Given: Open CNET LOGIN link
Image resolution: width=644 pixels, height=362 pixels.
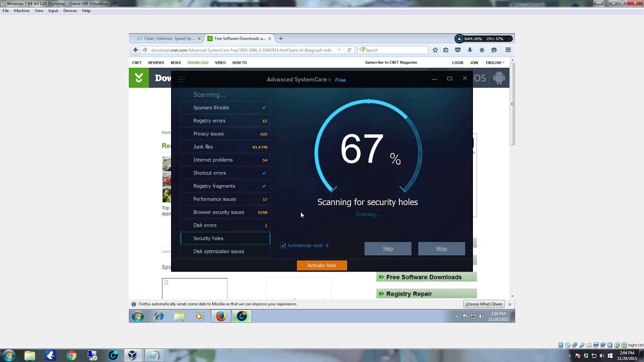Looking at the screenshot, I should 457,63.
